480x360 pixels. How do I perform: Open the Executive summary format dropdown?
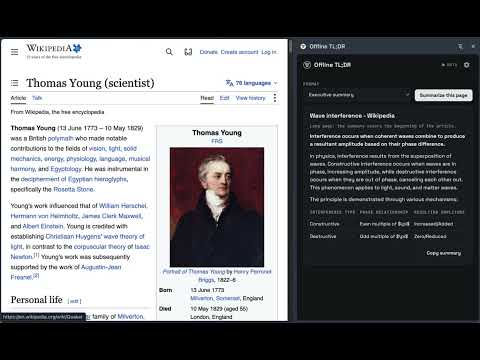[357, 95]
